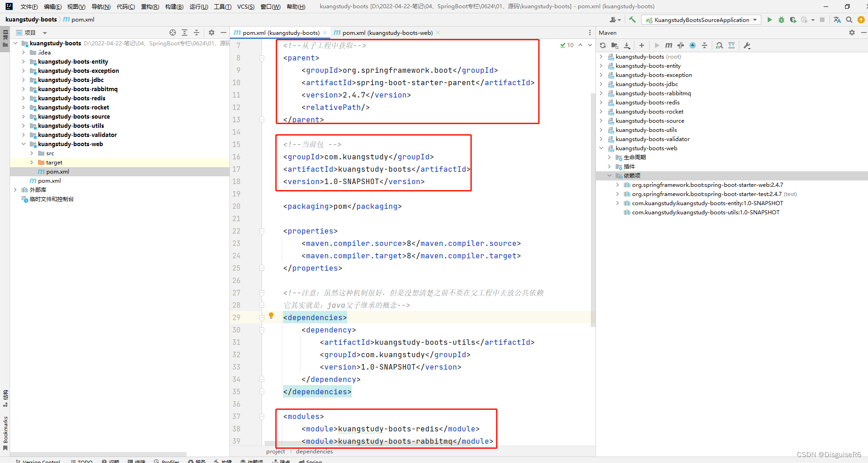
Task: Download Maven sources and documentation
Action: (x=627, y=45)
